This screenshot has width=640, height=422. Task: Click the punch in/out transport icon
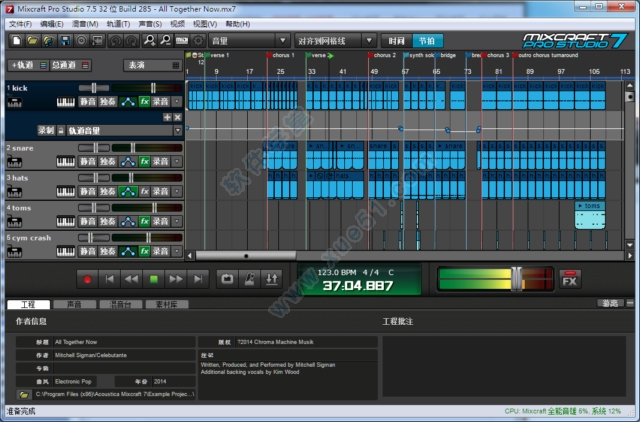point(272,279)
